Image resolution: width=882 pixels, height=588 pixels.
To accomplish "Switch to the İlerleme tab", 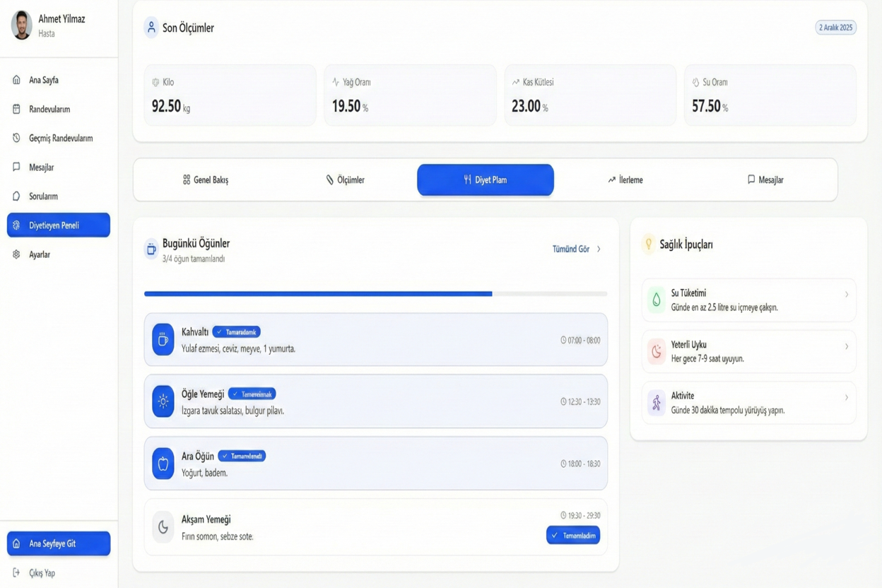I will (x=625, y=180).
